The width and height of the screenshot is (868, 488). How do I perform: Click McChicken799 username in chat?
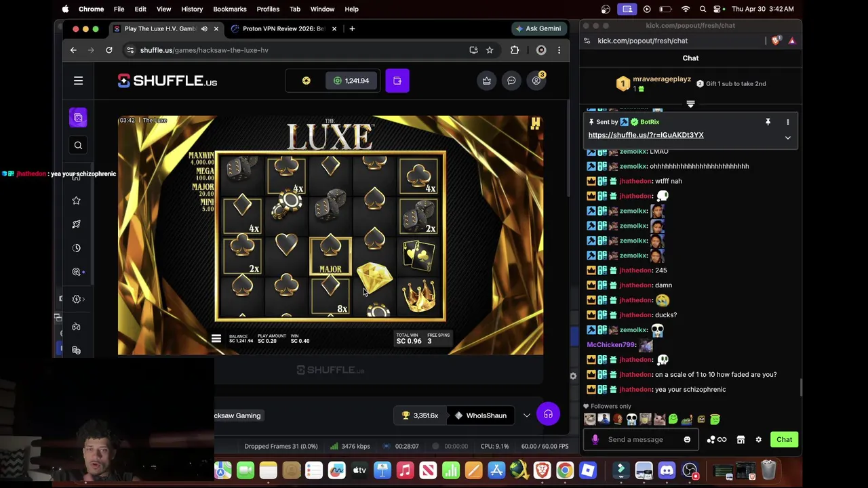(x=610, y=345)
